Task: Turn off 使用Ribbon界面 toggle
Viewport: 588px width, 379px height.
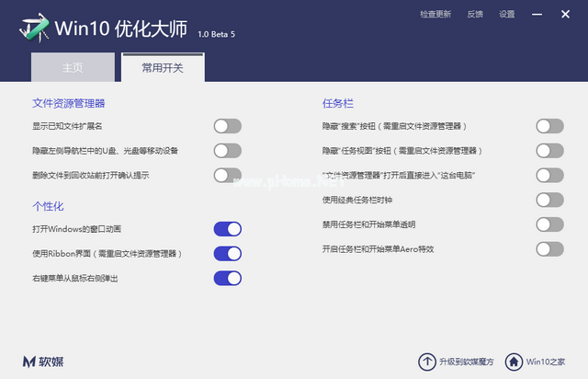Action: [227, 253]
